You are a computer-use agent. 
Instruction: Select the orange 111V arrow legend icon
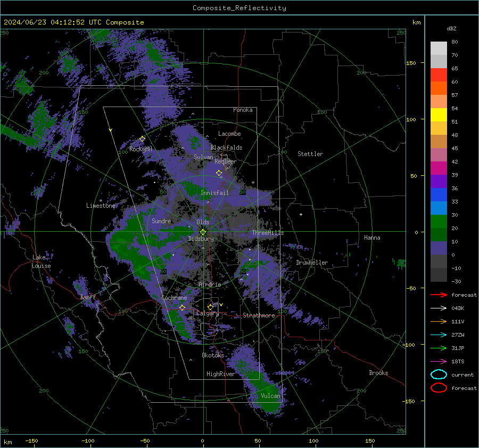439,321
